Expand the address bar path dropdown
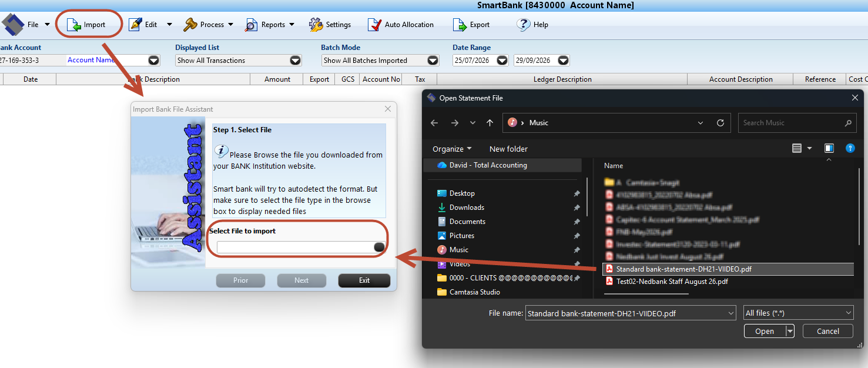868x368 pixels. pos(701,123)
